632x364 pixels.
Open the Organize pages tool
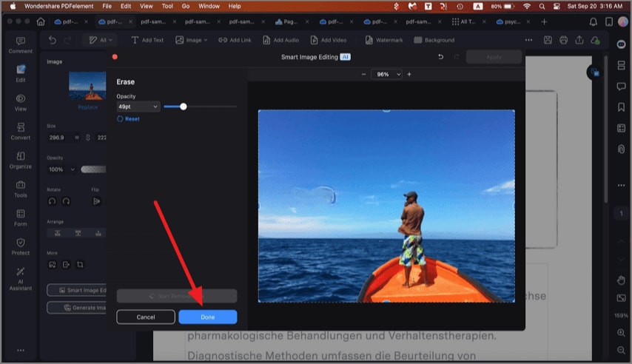(x=21, y=161)
